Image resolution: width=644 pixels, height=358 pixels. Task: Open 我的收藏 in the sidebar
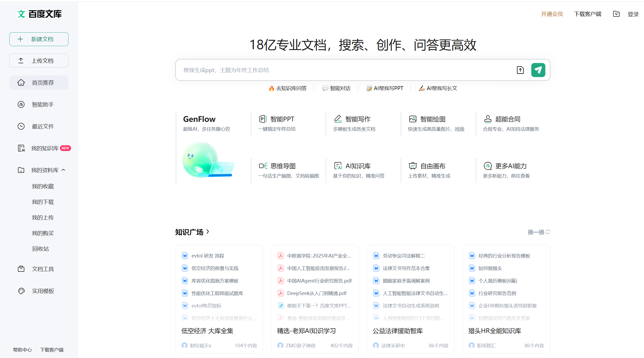43,186
